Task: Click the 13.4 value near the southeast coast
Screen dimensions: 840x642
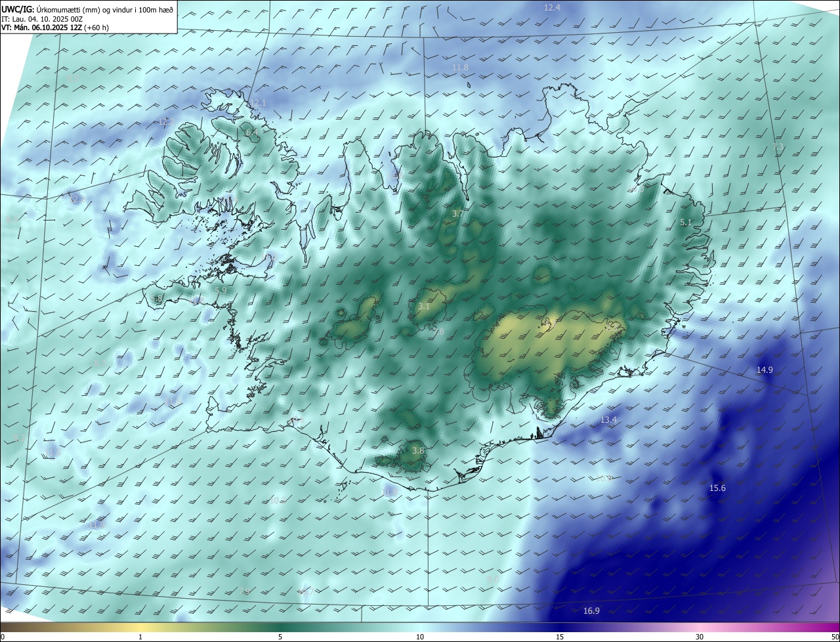Action: [x=609, y=420]
